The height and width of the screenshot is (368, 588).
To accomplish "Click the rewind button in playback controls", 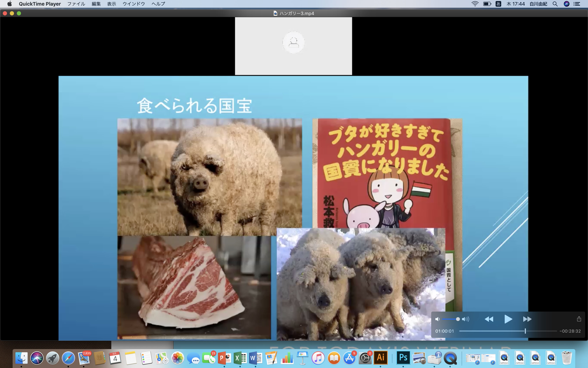I will pyautogui.click(x=489, y=319).
